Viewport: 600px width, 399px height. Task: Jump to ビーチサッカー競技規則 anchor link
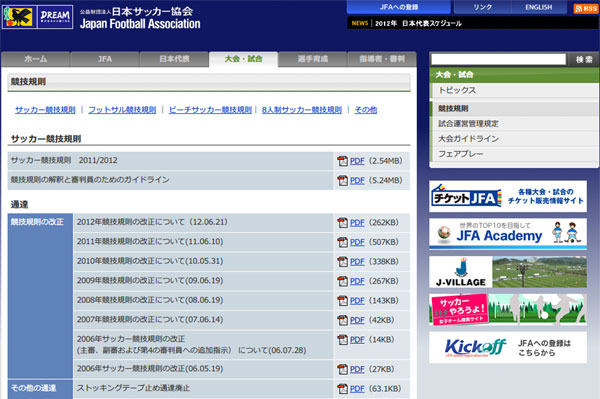point(210,110)
